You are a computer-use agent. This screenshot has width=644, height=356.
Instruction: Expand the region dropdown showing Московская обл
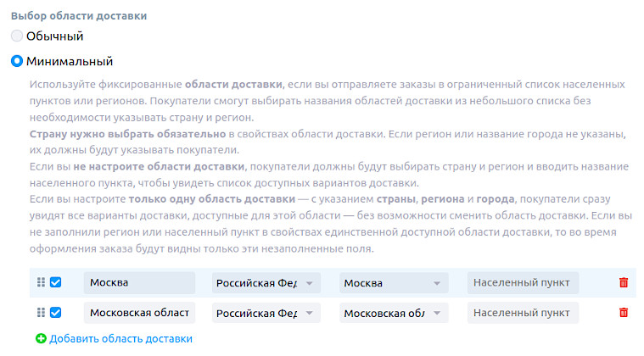click(394, 313)
